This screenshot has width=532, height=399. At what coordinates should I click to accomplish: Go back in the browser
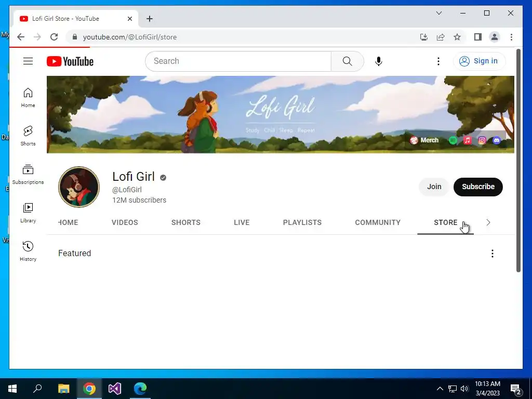coord(21,37)
